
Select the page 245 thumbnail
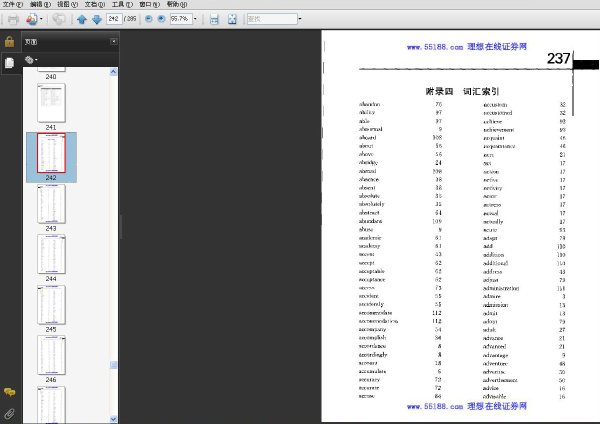51,305
